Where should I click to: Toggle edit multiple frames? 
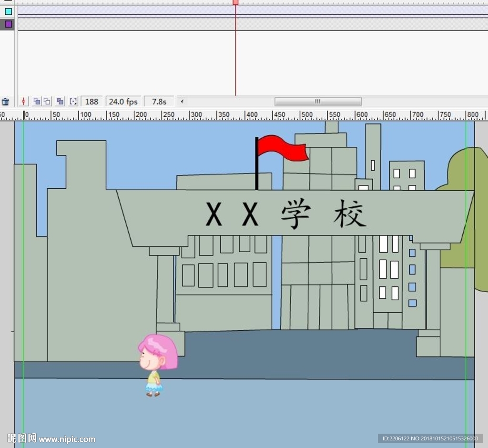pyautogui.click(x=60, y=102)
